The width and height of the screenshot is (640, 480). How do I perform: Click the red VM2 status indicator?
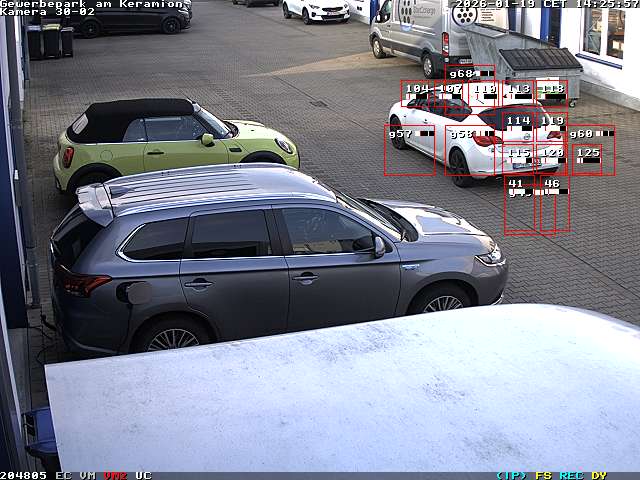(x=115, y=475)
